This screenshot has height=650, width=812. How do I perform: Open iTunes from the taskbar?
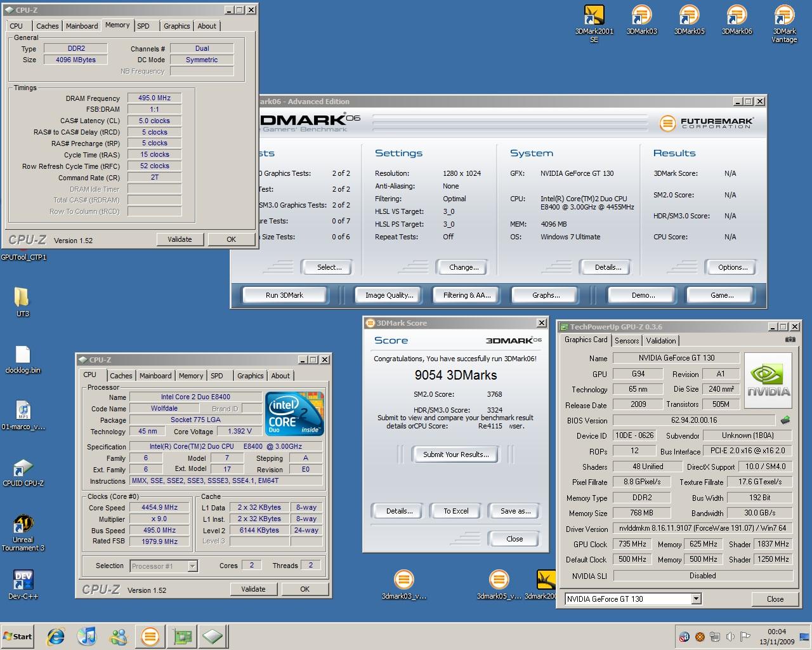point(87,636)
